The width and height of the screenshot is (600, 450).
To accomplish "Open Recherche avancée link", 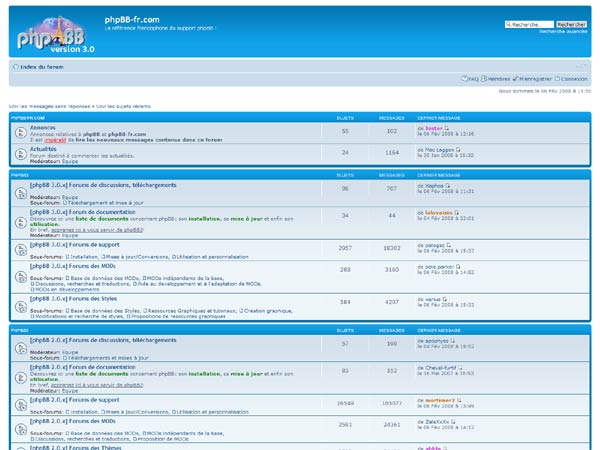I will [x=563, y=31].
